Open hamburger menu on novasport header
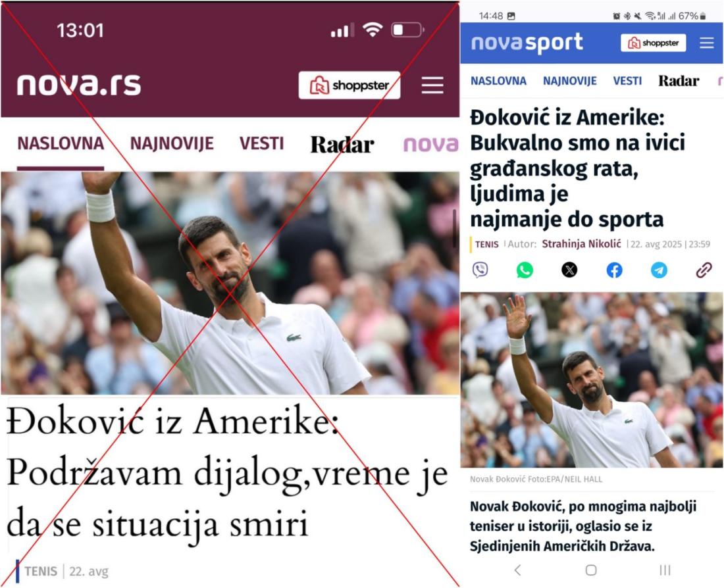 click(x=706, y=43)
